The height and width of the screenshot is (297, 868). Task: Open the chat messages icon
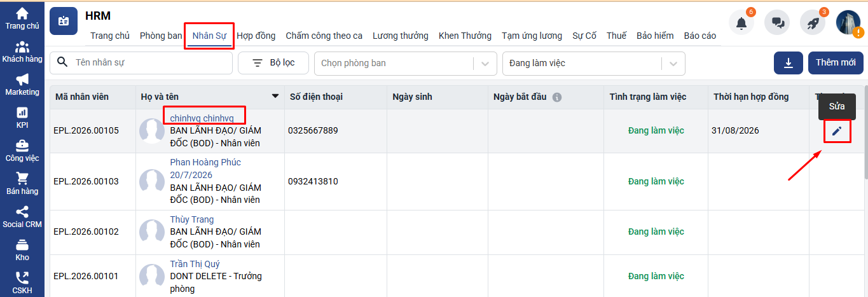777,23
